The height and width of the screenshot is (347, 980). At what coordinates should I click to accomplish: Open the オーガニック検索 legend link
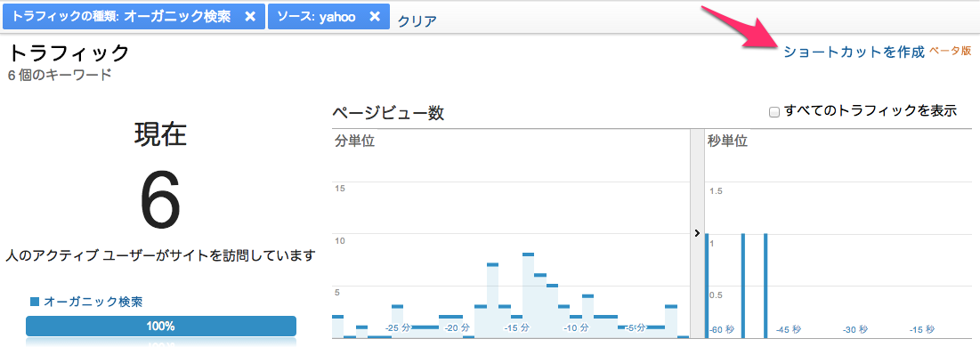click(93, 303)
